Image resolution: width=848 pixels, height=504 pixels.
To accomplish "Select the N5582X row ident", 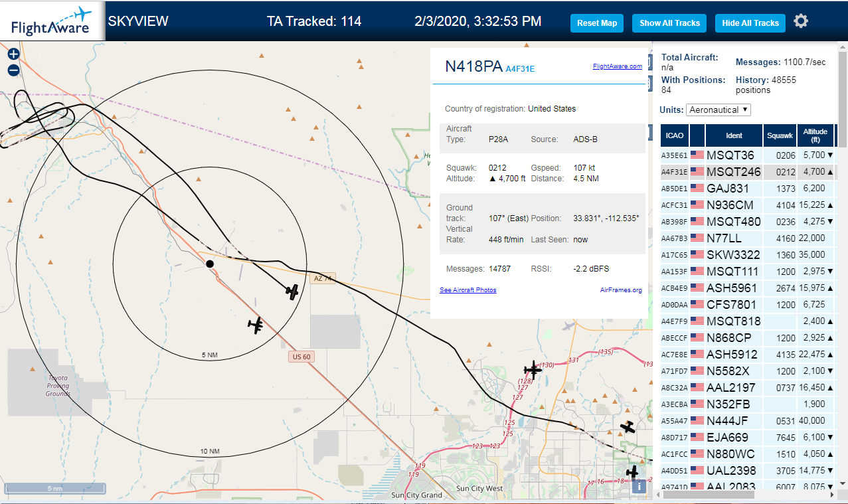I will click(728, 371).
